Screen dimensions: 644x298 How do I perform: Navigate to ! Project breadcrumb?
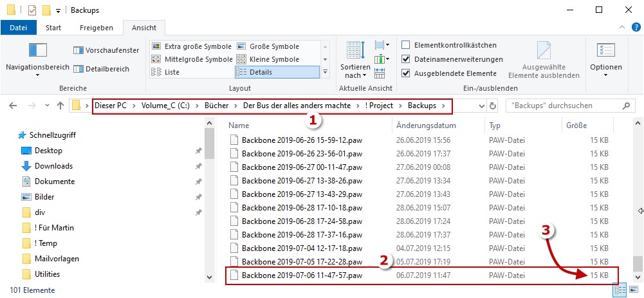[x=379, y=106]
